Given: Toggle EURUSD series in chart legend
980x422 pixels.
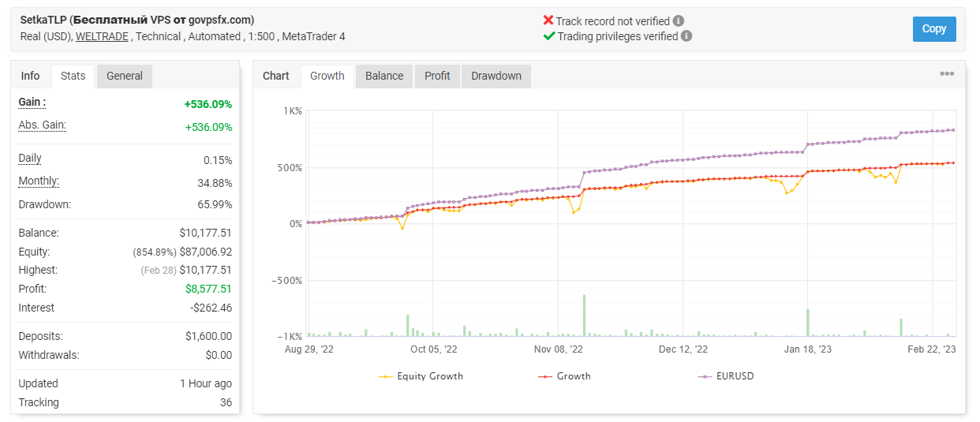Looking at the screenshot, I should point(726,376).
